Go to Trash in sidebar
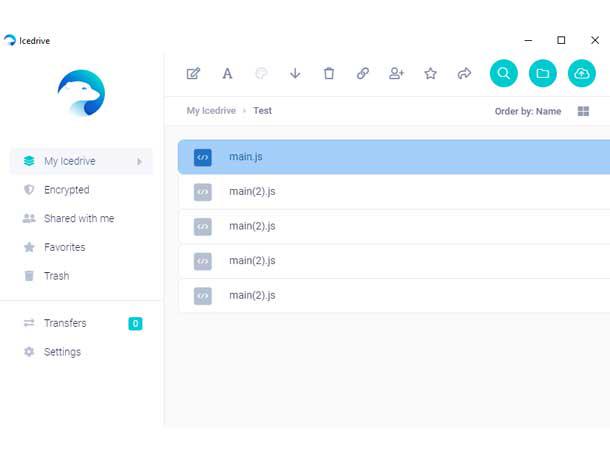The height and width of the screenshot is (458, 610). point(56,276)
